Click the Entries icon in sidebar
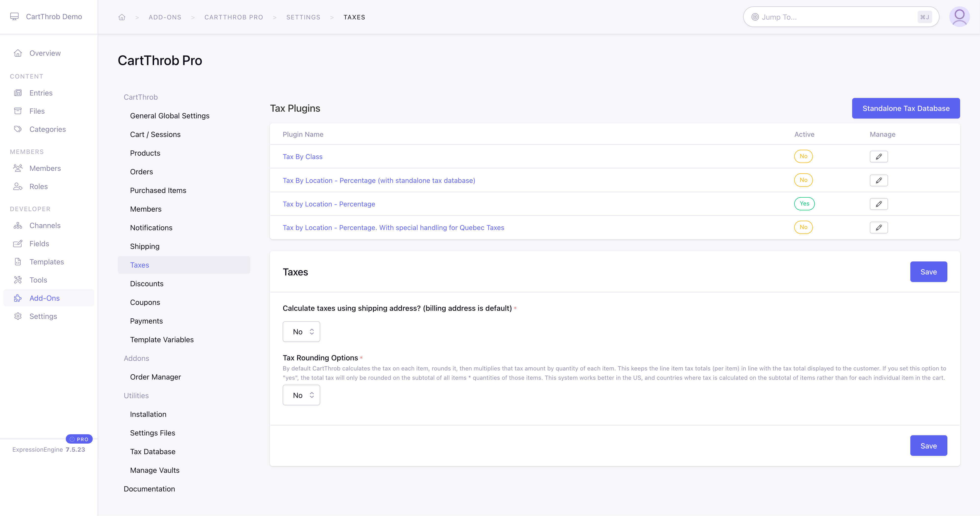 coord(18,93)
